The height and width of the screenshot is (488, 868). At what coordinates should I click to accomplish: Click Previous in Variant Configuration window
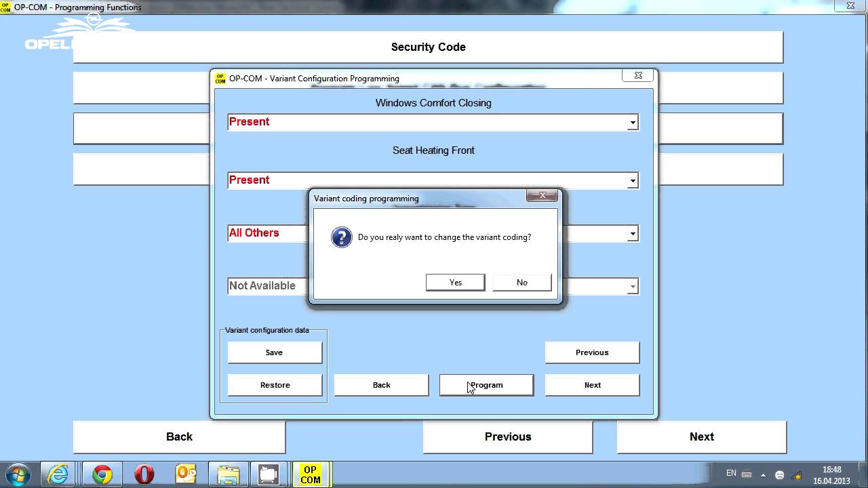(592, 352)
